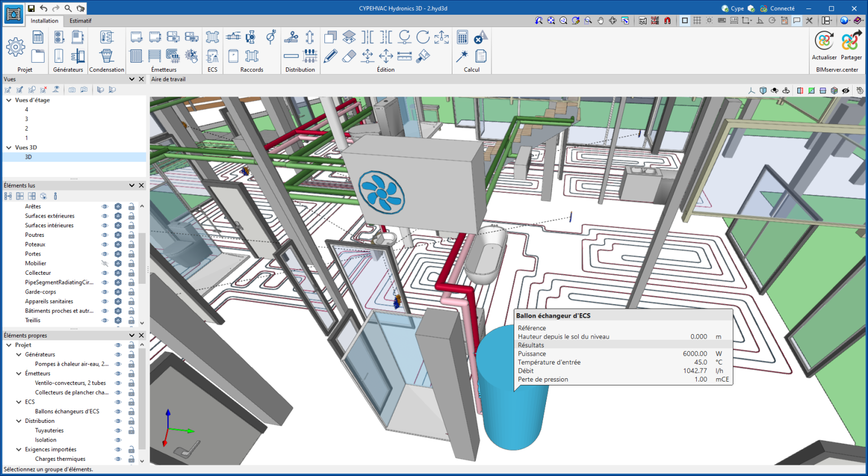Show the hidden Mobilier layer
Image resolution: width=868 pixels, height=476 pixels.
coord(105,263)
